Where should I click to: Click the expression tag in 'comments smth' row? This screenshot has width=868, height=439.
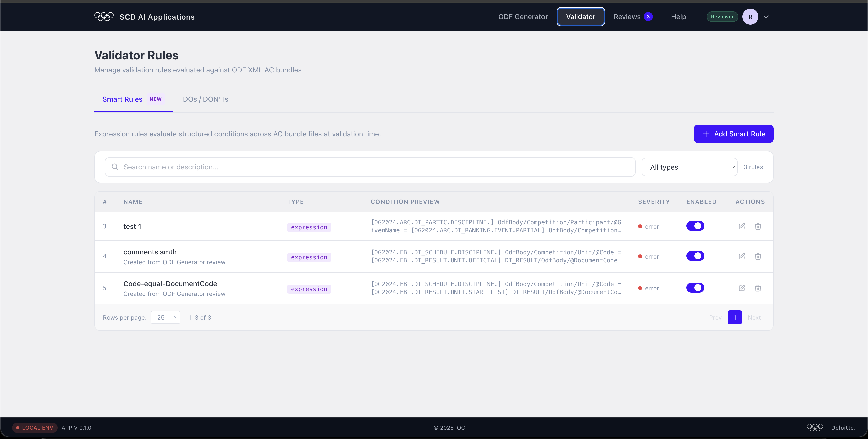pos(309,257)
